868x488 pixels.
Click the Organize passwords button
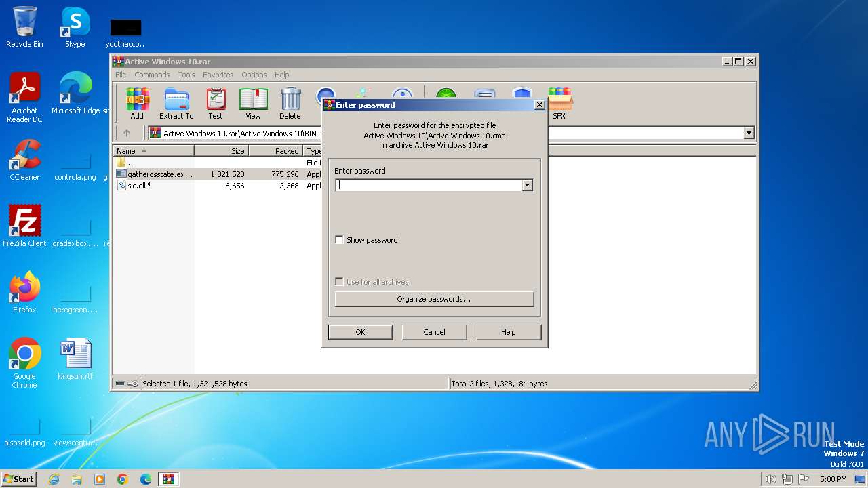tap(434, 299)
